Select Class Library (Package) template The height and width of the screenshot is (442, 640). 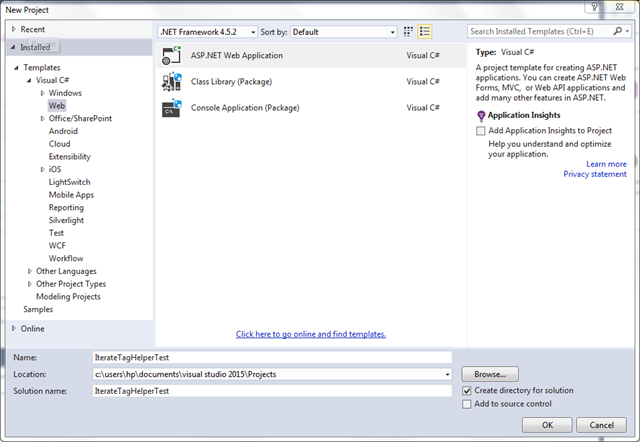[311, 82]
